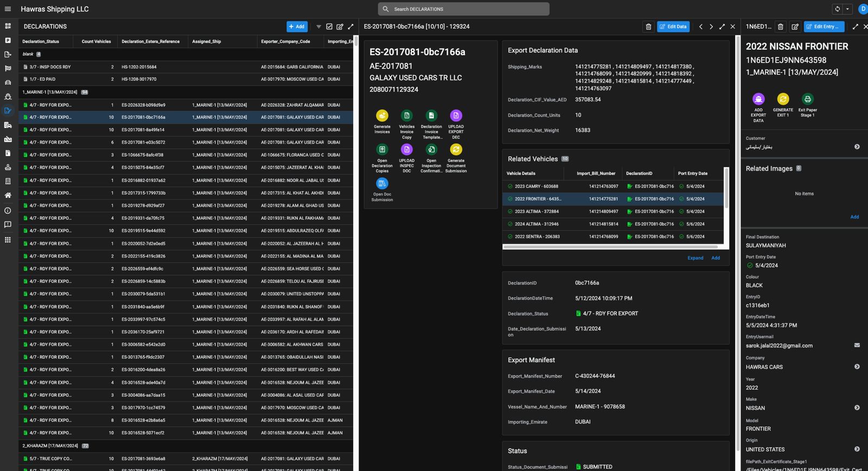Open the dropdown arrow next to the sync button

(x=847, y=9)
